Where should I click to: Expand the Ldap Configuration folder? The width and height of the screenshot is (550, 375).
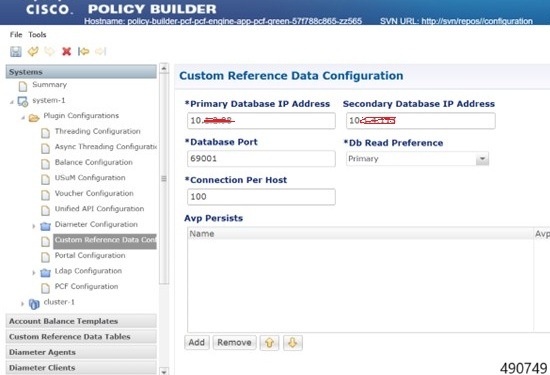[x=34, y=273]
